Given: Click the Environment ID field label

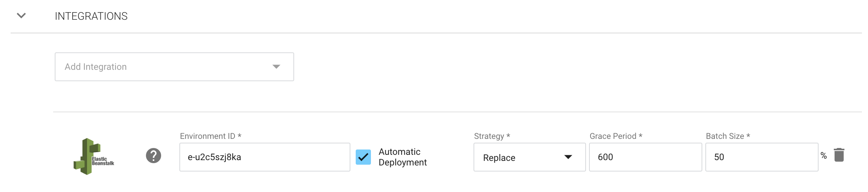Looking at the screenshot, I should 211,136.
